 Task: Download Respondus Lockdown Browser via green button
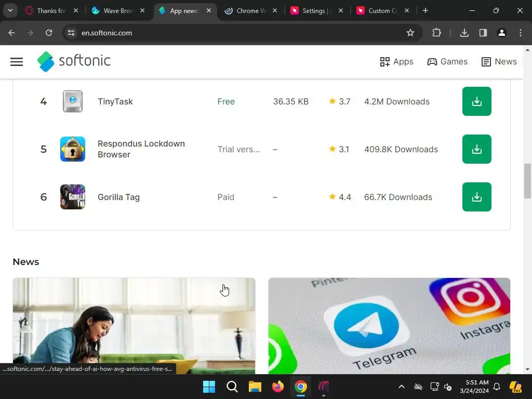(477, 149)
